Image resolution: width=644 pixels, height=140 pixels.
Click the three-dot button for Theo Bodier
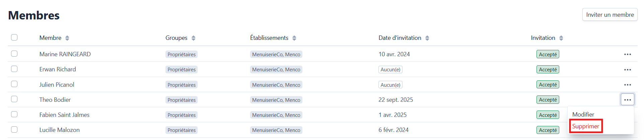tap(627, 100)
